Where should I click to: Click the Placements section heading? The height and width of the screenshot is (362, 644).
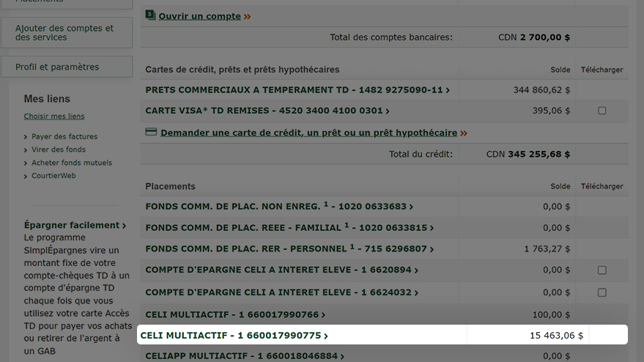coord(171,187)
